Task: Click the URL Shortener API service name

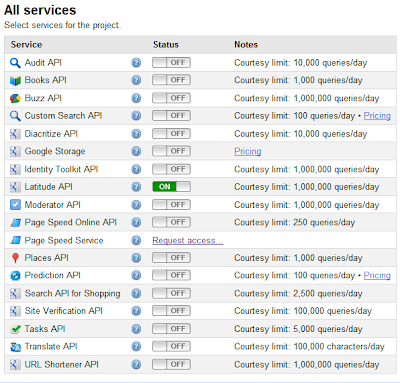Action: coord(62,364)
